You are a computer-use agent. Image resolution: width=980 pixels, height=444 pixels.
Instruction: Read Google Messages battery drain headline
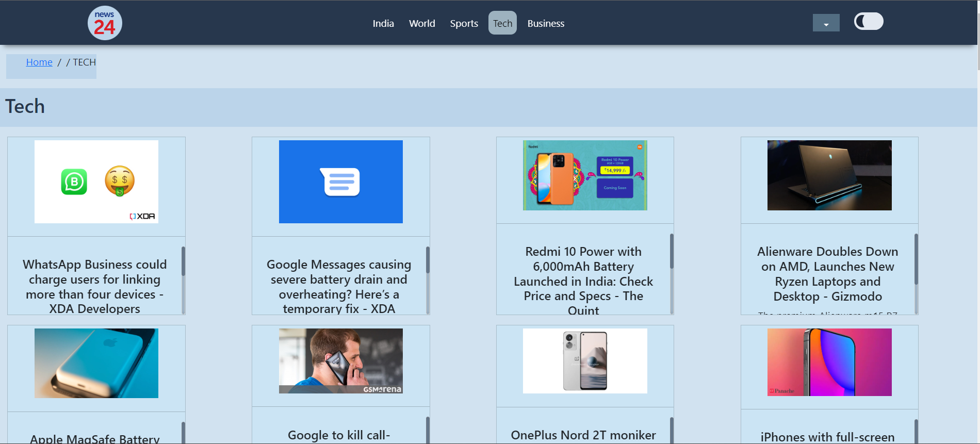[x=339, y=286]
